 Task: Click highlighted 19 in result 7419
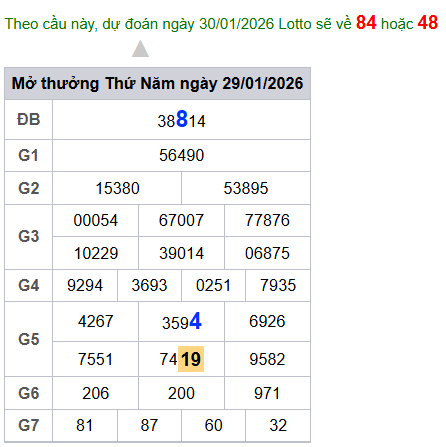coord(191,359)
